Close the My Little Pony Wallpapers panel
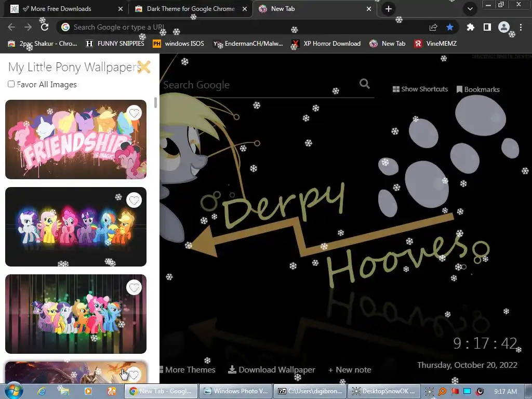Image resolution: width=532 pixels, height=399 pixels. tap(144, 67)
